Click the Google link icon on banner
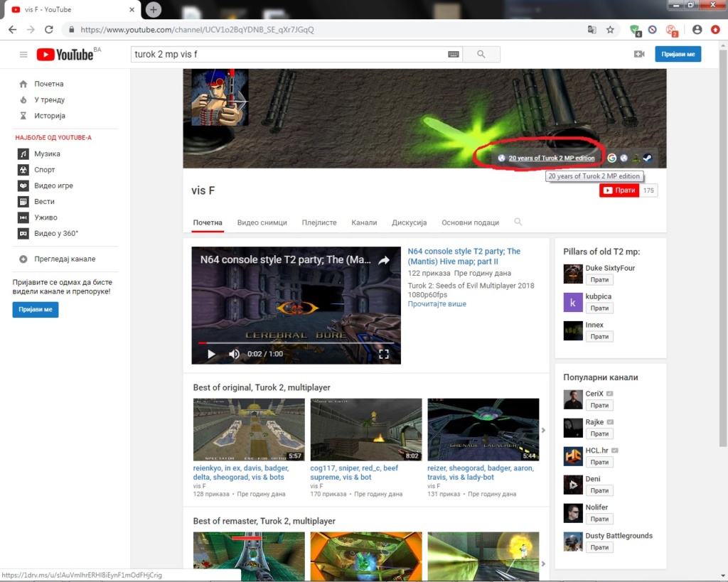 tap(612, 158)
